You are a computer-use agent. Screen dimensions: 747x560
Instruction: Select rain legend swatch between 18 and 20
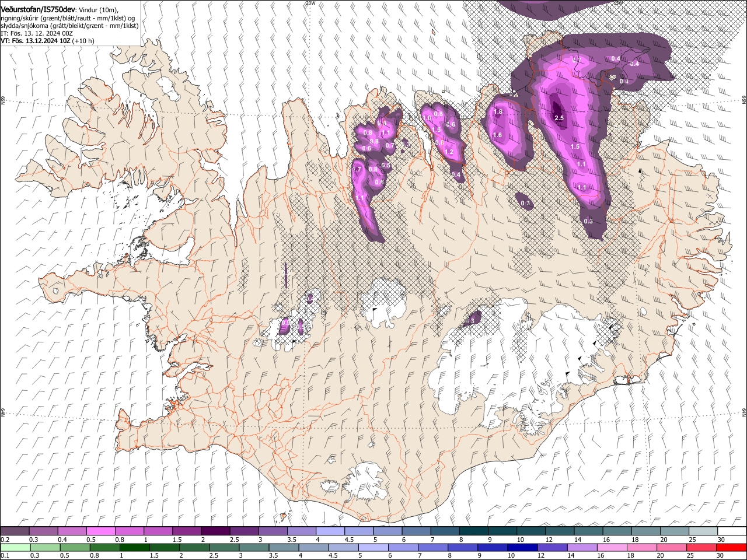(x=642, y=547)
